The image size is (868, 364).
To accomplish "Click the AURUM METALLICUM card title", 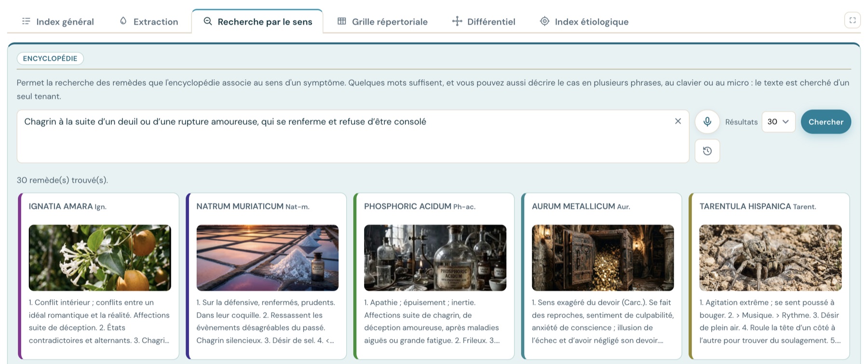I will pyautogui.click(x=573, y=206).
